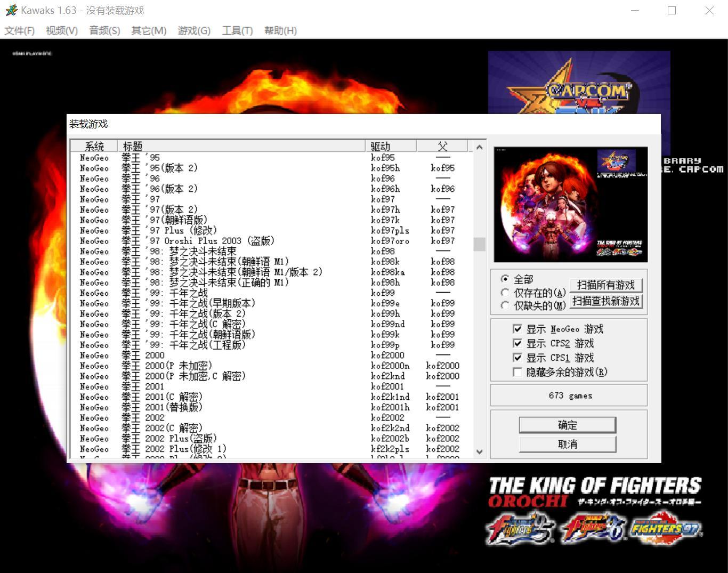Open the 文件(F) menu

click(x=20, y=30)
